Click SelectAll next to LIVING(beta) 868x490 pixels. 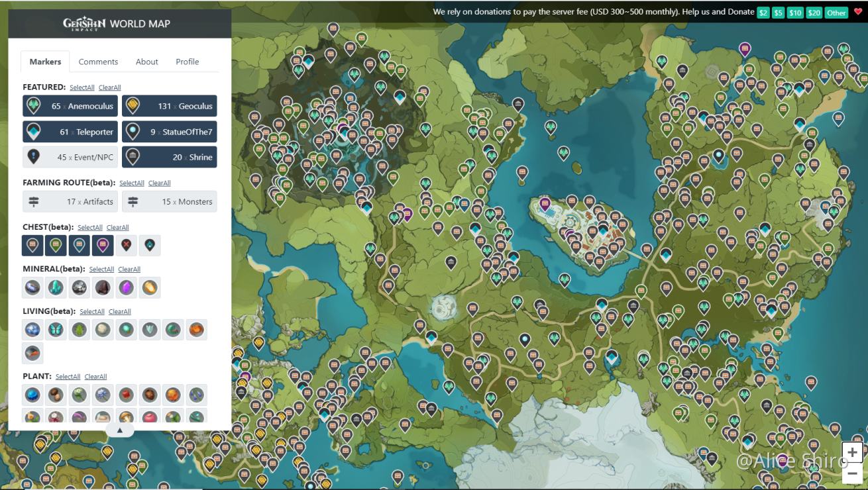pos(92,312)
